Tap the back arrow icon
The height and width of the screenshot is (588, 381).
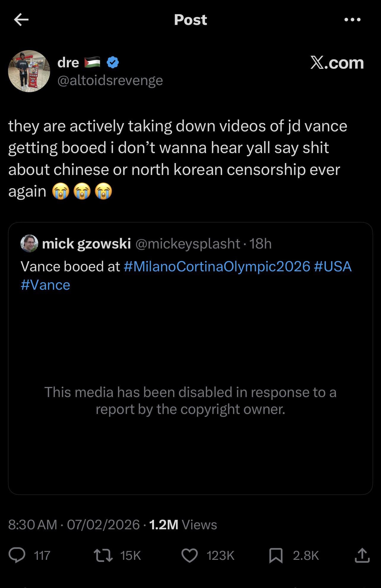[21, 20]
